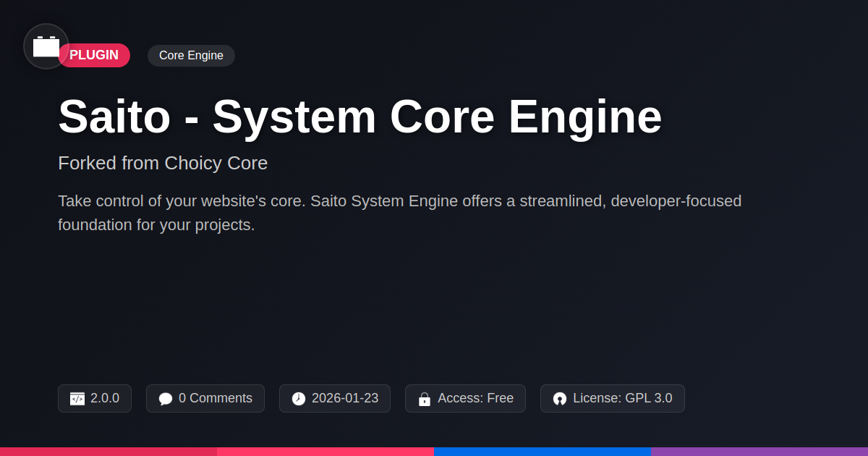Image resolution: width=868 pixels, height=456 pixels.
Task: Open the License: GPL 3.0 badge
Action: 613,398
